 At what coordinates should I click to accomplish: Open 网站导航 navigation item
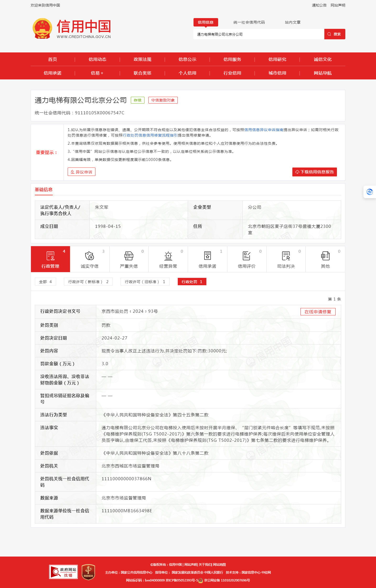[x=323, y=73]
